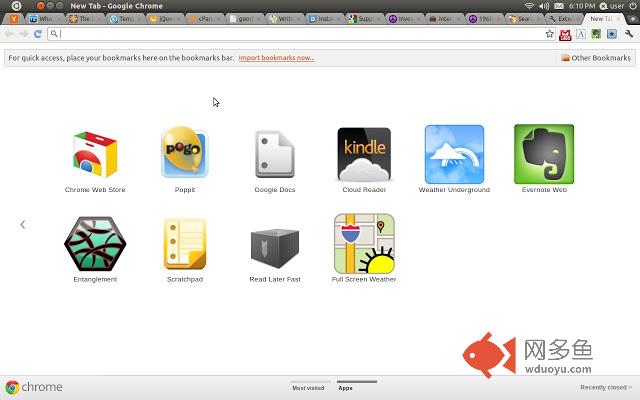
Task: Open the Chrome Web Store app
Action: coord(95,155)
